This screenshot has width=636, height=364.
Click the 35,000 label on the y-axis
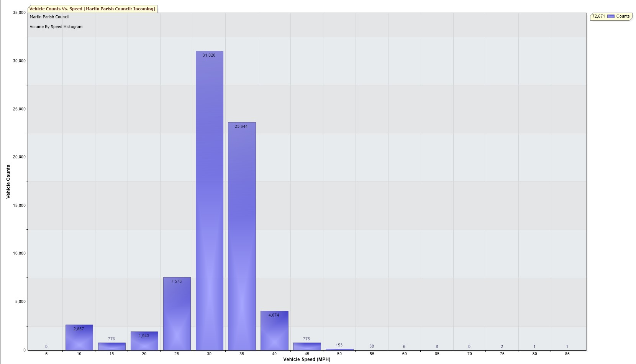coord(19,13)
